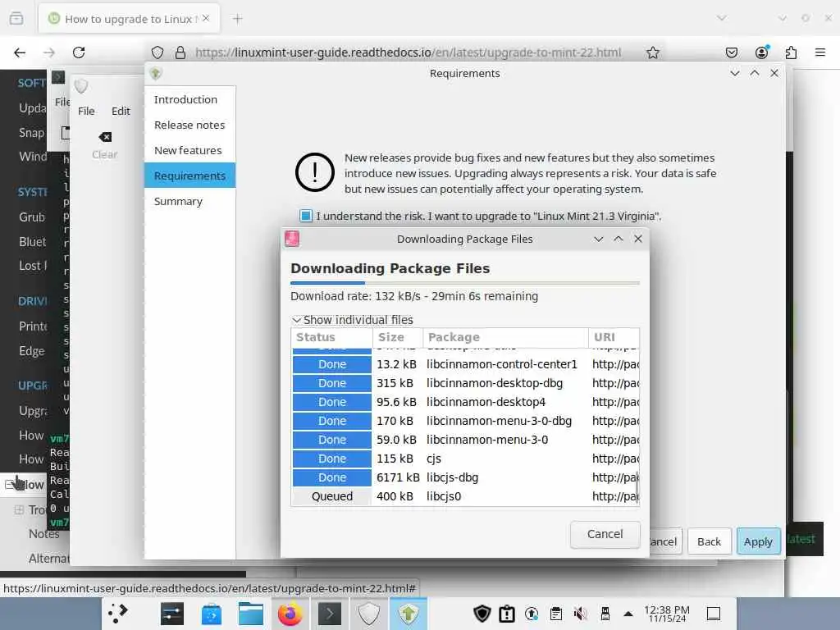The image size is (840, 630).
Task: Switch to the gray shield app in taskbar
Action: click(368, 614)
